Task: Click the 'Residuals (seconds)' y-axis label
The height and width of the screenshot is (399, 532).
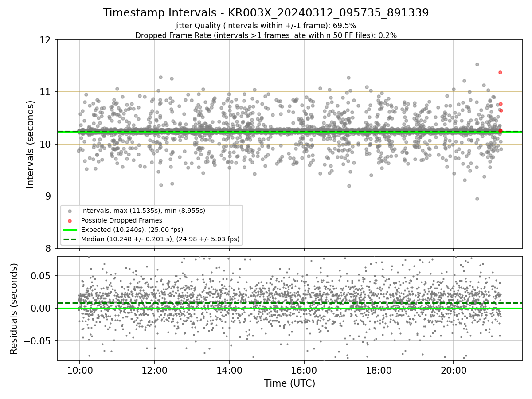Action: tap(14, 309)
